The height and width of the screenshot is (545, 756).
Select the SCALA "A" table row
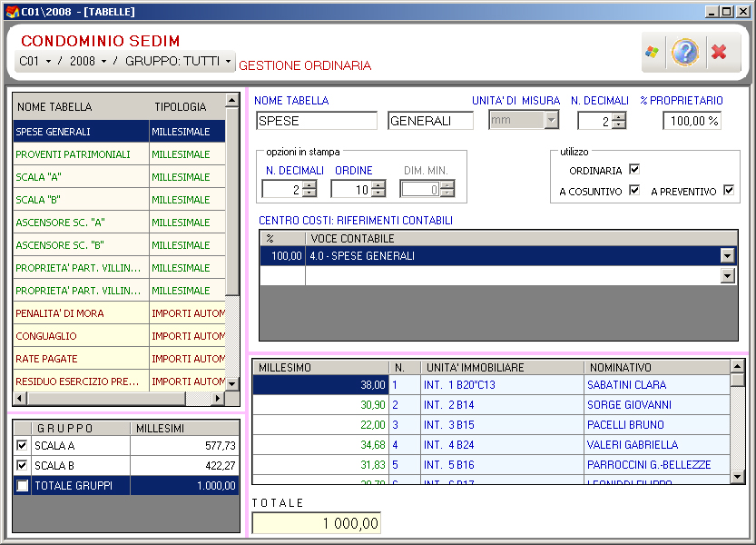click(x=120, y=177)
